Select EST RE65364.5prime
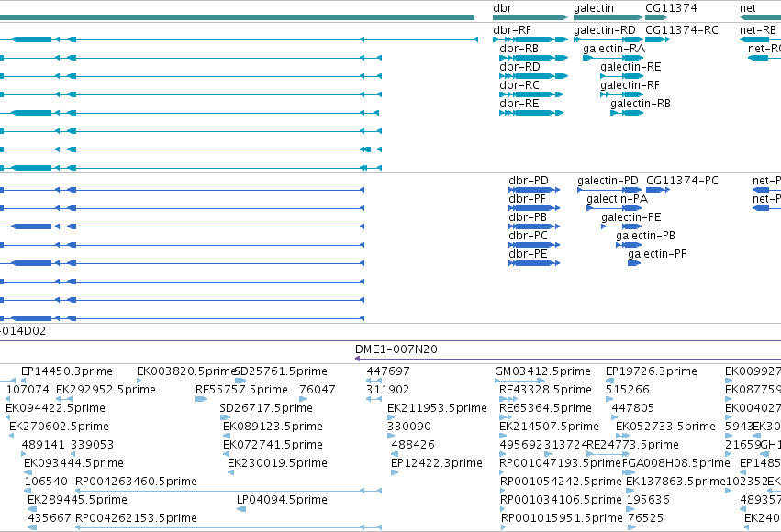The width and height of the screenshot is (781, 532). click(545, 407)
